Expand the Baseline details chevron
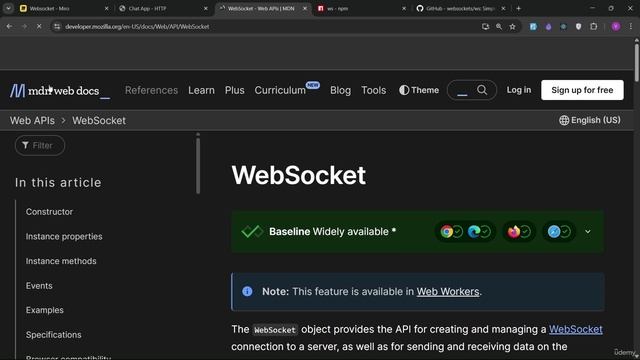The image size is (640, 360). (588, 232)
